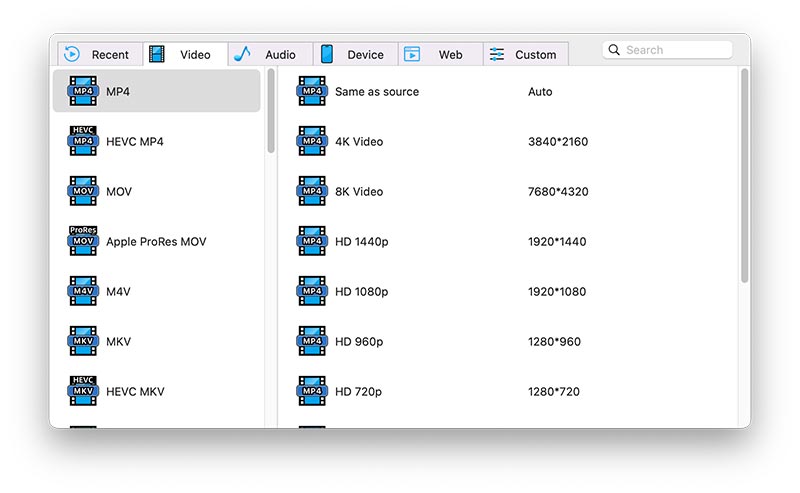Viewport: 800px width, 493px height.
Task: Choose the HD 720p preset text
Action: (x=358, y=391)
